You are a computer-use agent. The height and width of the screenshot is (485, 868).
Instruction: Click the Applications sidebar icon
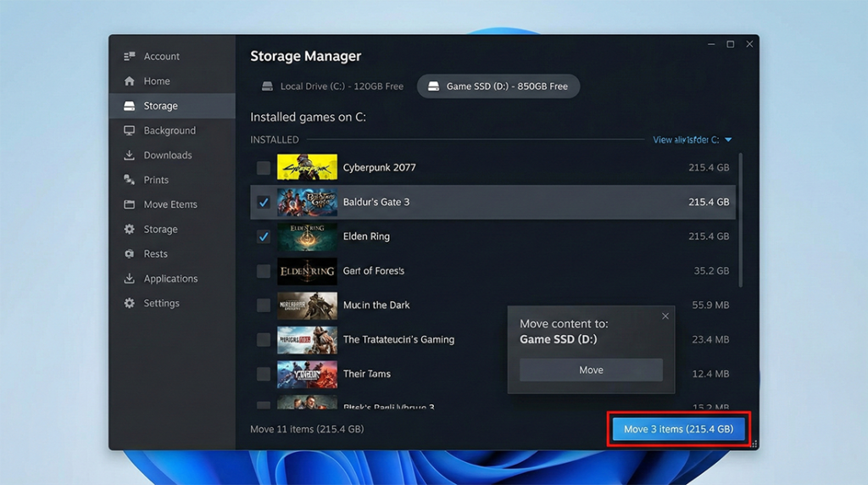(130, 279)
